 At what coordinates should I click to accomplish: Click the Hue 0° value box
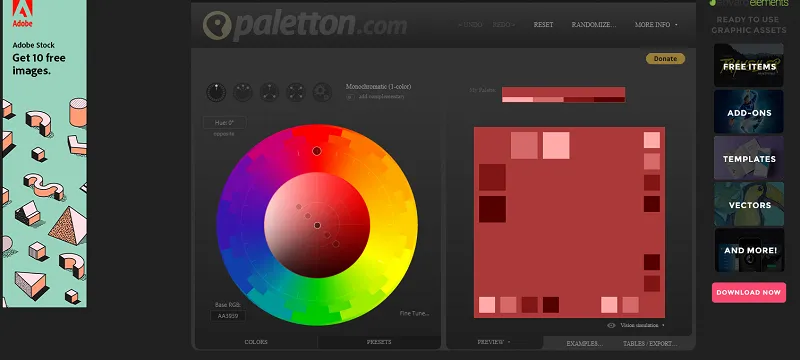click(x=224, y=122)
